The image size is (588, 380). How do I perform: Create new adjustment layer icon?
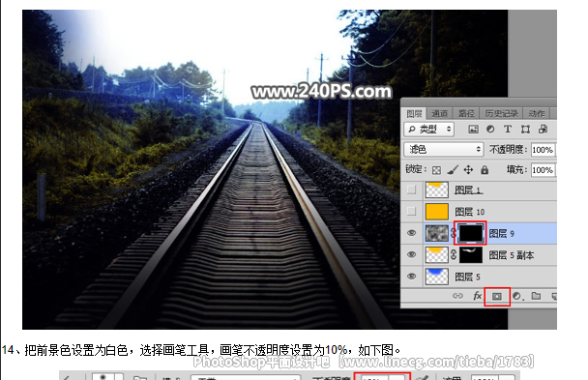(517, 296)
